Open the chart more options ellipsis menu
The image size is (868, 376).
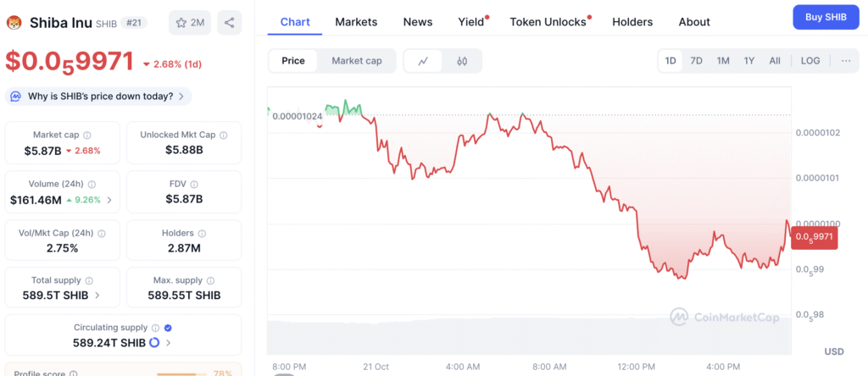[x=846, y=61]
